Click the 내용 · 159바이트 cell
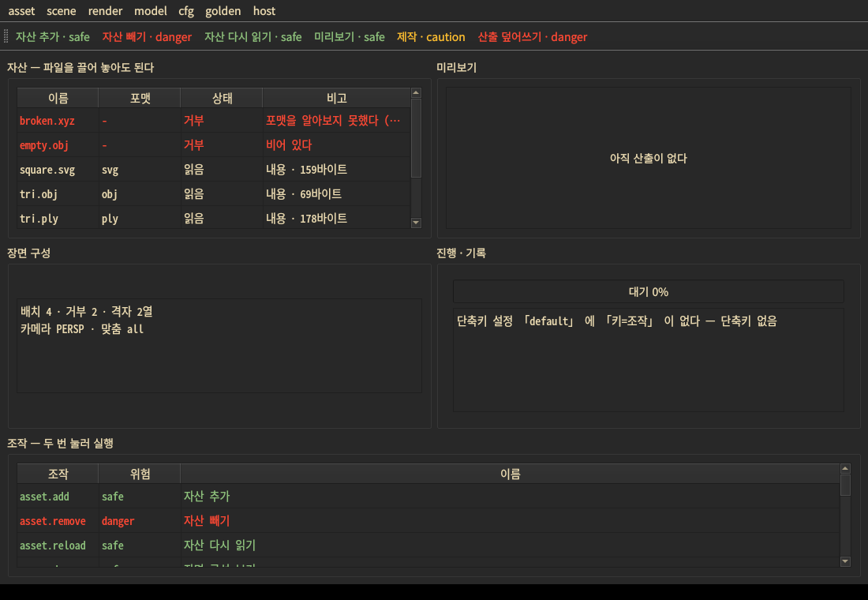 (x=337, y=169)
